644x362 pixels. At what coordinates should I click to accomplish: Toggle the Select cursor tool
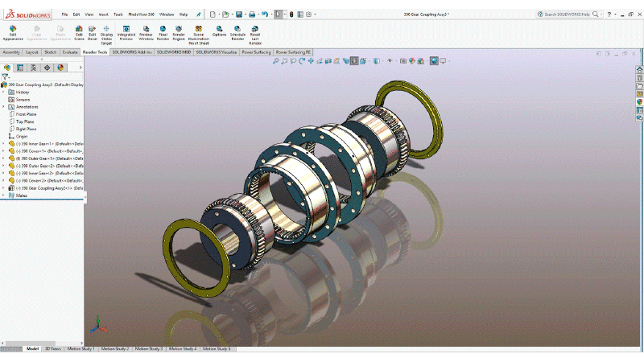click(x=278, y=14)
